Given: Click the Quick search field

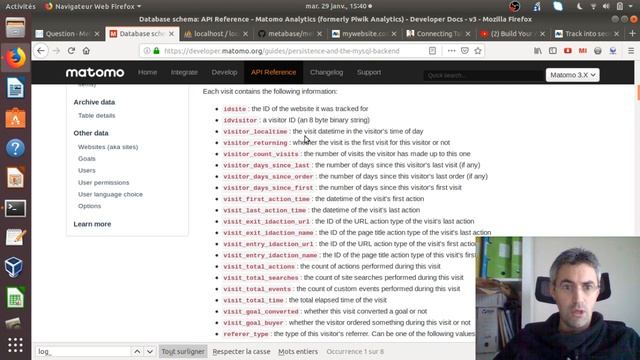Looking at the screenshot, I should click(484, 76).
